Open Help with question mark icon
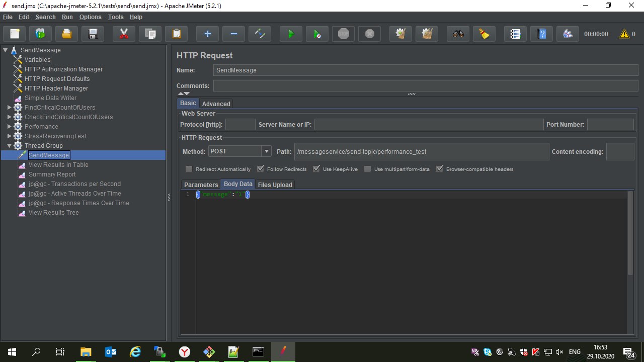This screenshot has width=644, height=362. (541, 34)
